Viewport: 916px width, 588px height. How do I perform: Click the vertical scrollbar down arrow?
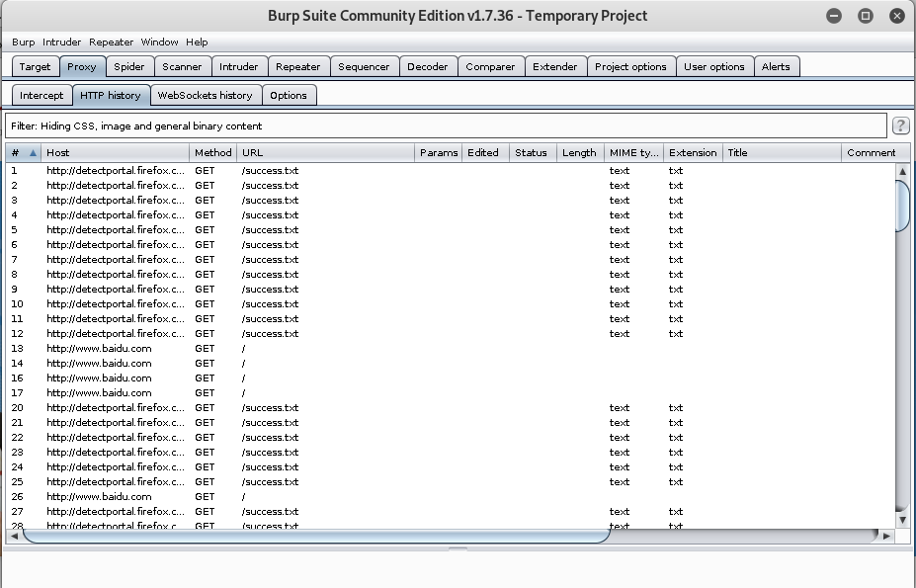(902, 520)
